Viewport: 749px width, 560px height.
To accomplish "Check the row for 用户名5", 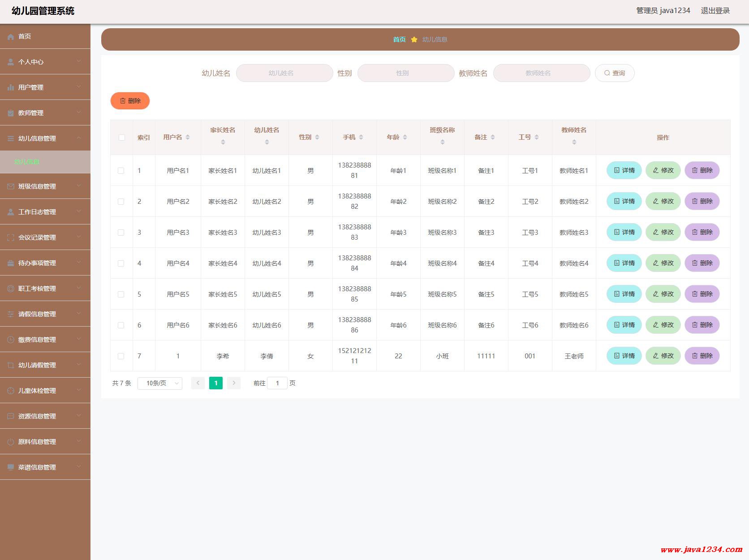I will click(x=121, y=294).
